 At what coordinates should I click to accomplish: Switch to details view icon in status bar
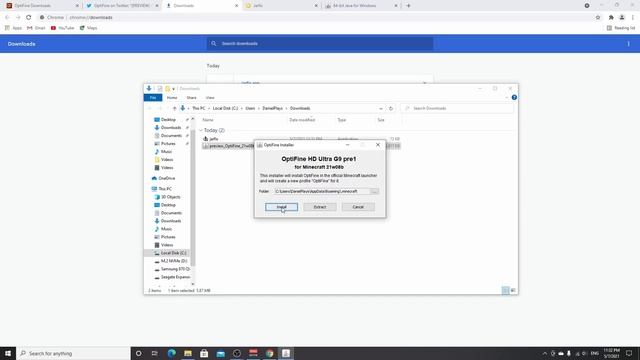(505, 290)
